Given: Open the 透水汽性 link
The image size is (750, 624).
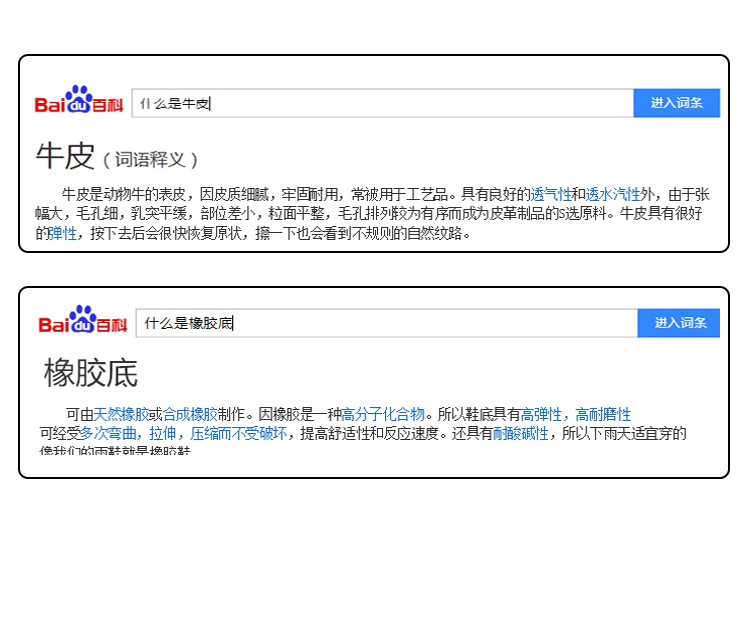Looking at the screenshot, I should [613, 194].
